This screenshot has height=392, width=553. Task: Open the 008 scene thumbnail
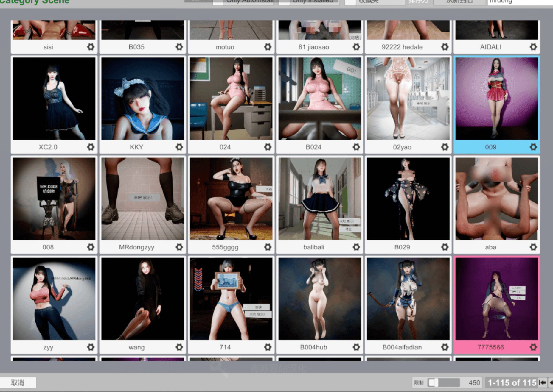click(54, 199)
